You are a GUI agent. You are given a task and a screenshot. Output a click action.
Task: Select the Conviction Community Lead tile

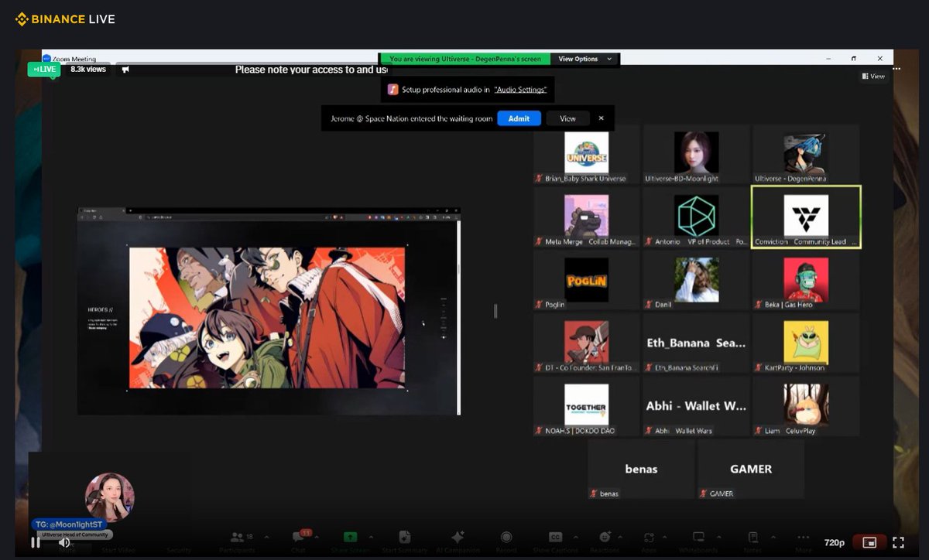pos(806,217)
